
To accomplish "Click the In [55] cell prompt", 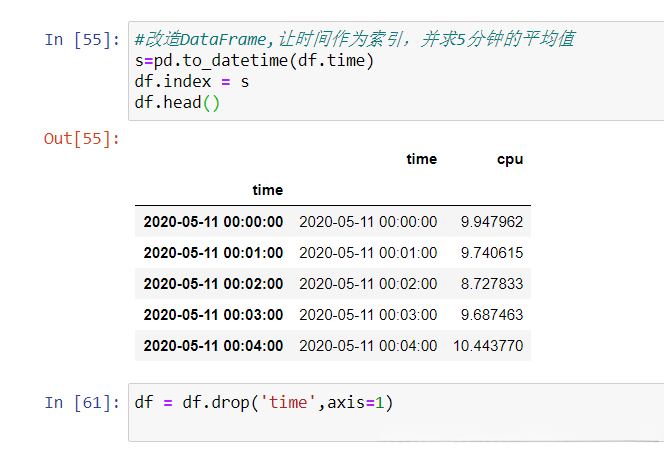I will tap(82, 40).
